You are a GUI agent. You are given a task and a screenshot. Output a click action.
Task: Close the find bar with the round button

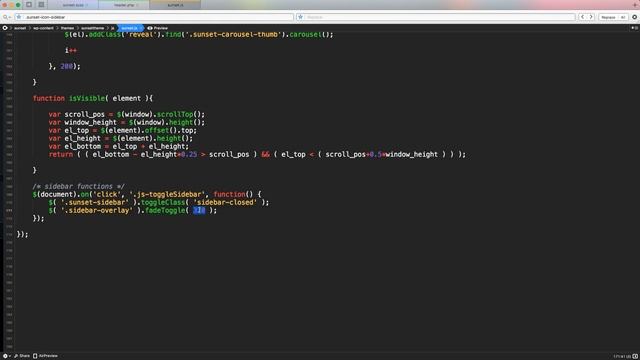[634, 17]
